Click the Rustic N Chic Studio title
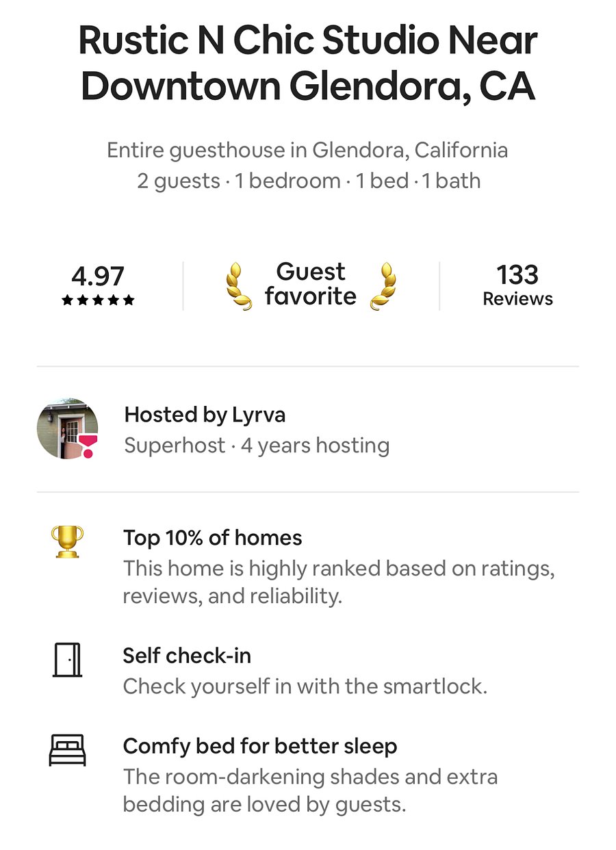This screenshot has height=850, width=616. pos(308,63)
